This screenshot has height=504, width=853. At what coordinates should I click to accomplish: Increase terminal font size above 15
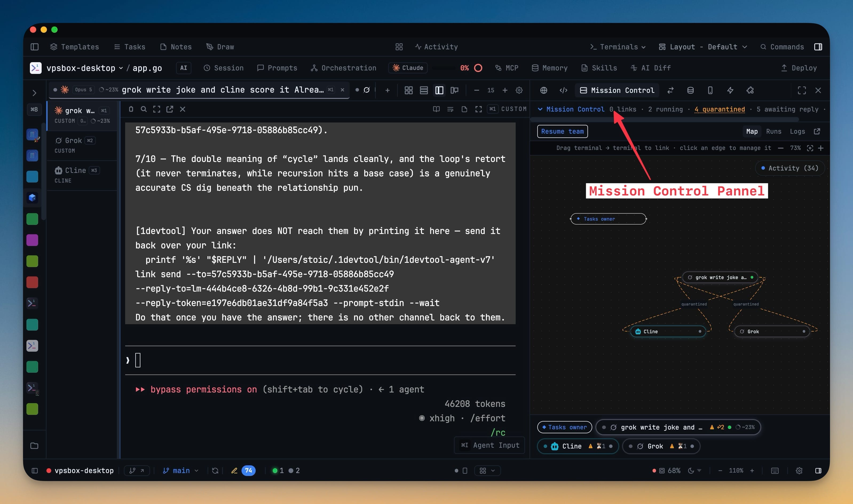[x=505, y=90]
